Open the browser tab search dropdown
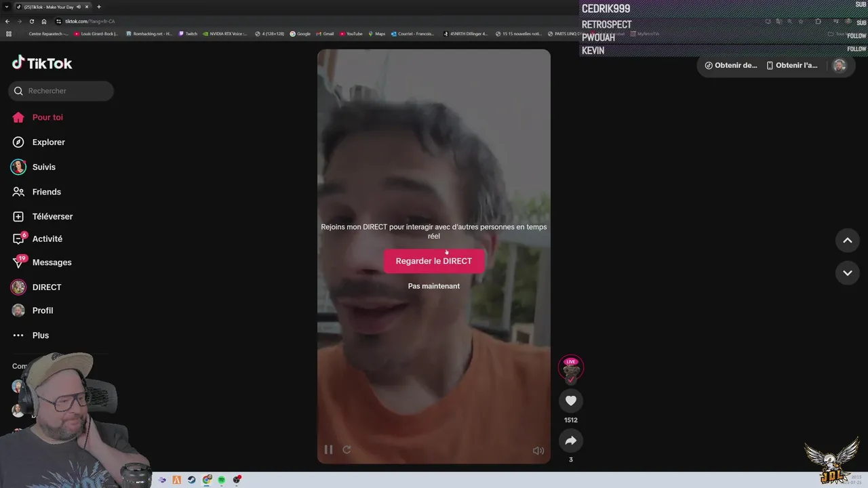This screenshot has width=868, height=488. coord(6,7)
